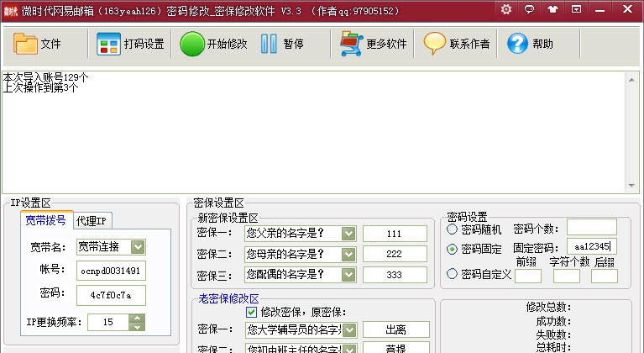
Task: Click the 固定密码 field with aa12345
Action: [592, 246]
